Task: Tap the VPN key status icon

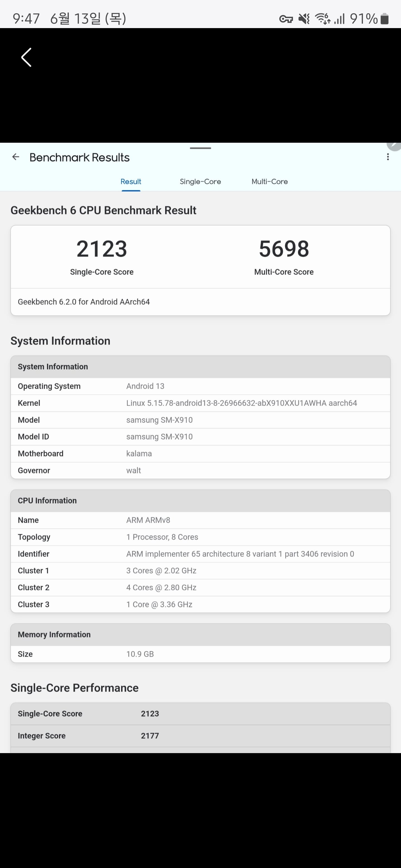Action: [286, 19]
